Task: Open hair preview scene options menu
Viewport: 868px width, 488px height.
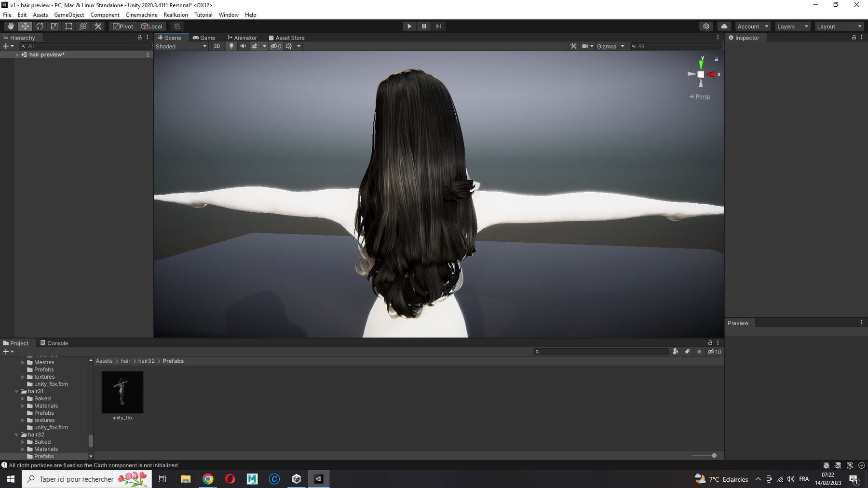Action: point(148,54)
